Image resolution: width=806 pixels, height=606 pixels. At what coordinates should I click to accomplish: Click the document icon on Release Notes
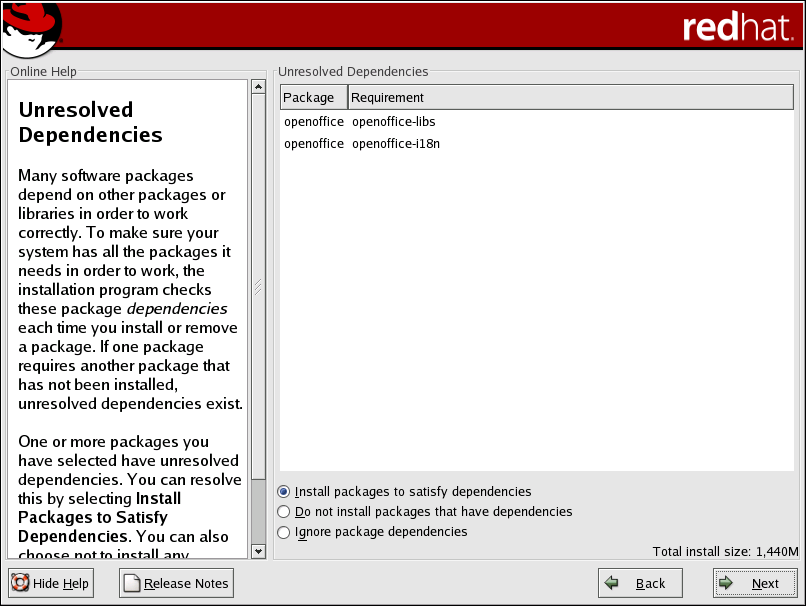pyautogui.click(x=132, y=583)
